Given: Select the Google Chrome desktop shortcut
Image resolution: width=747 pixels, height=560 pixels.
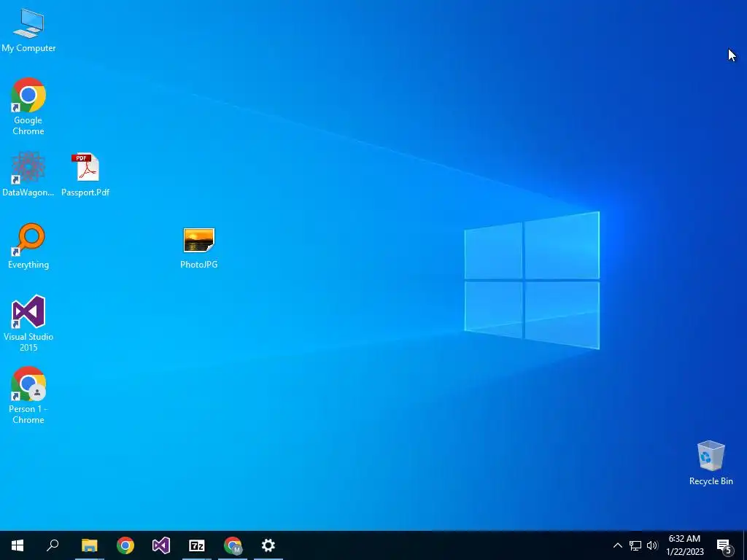Looking at the screenshot, I should point(28,106).
